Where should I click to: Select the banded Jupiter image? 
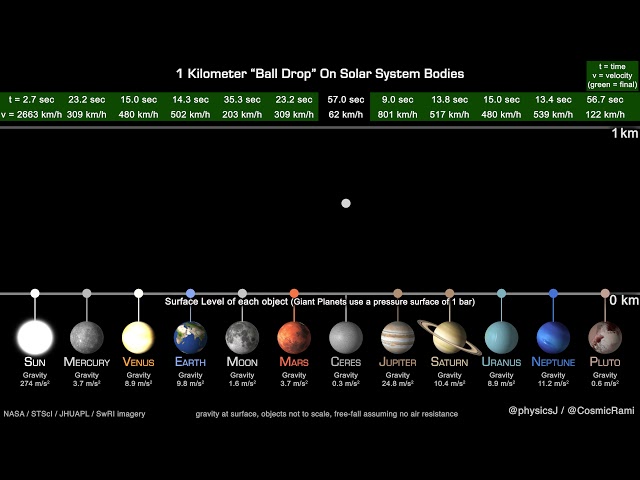[x=398, y=338]
